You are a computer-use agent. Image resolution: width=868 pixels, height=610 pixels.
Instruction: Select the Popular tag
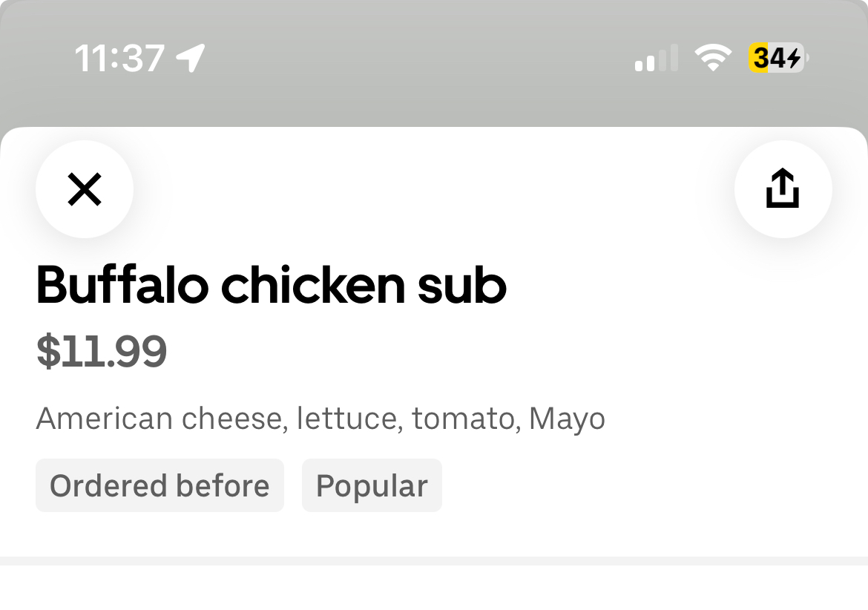click(x=372, y=486)
